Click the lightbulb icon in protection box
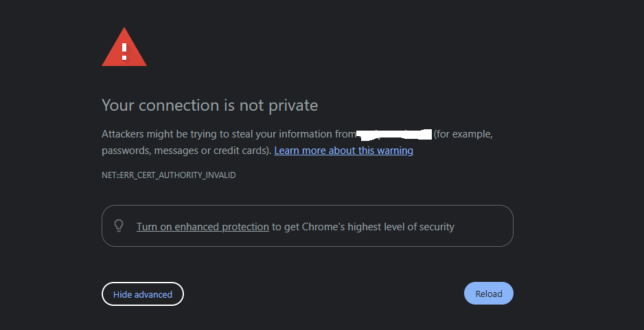644x330 pixels. tap(119, 225)
